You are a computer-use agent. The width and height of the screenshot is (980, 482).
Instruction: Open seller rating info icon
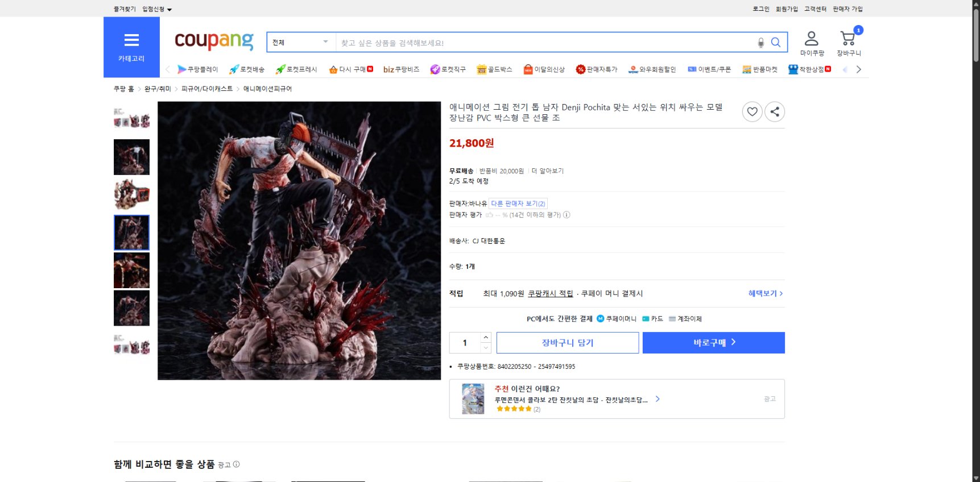point(567,215)
